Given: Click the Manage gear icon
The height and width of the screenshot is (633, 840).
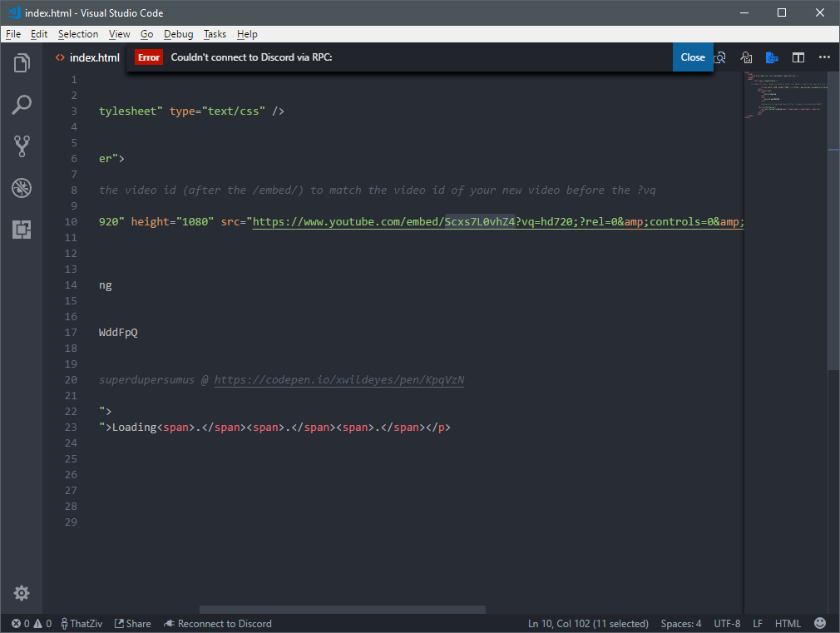Looking at the screenshot, I should 22,593.
